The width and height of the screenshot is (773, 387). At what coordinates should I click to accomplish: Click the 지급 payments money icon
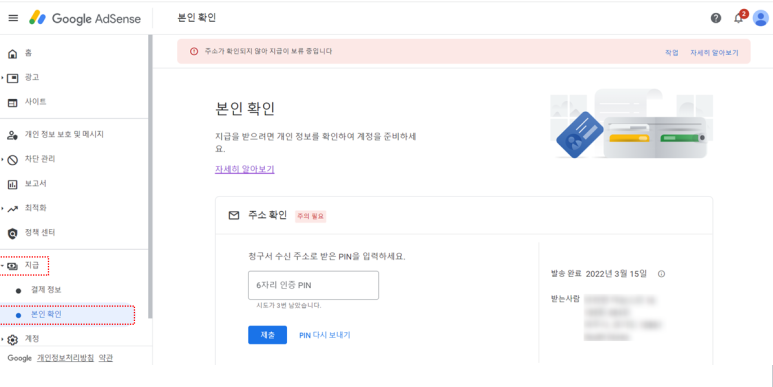click(13, 266)
